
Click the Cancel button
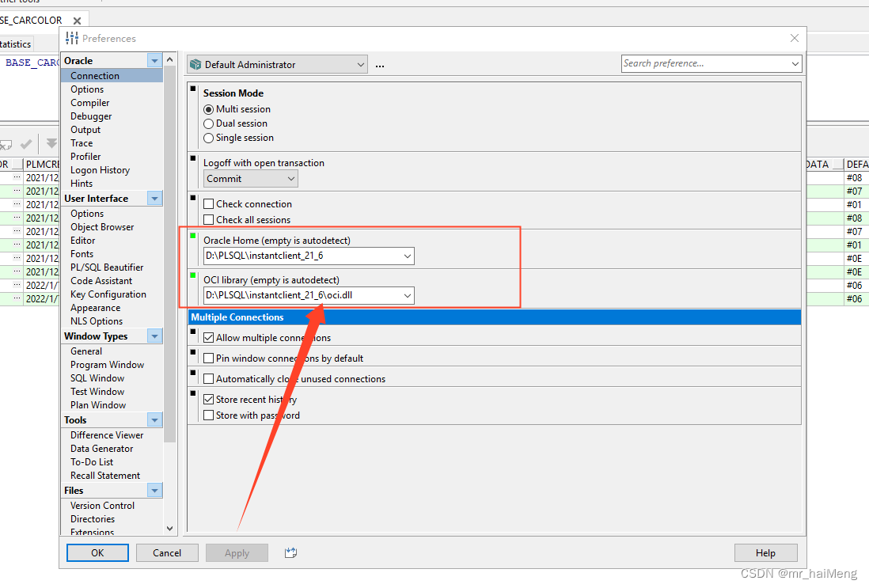click(167, 552)
